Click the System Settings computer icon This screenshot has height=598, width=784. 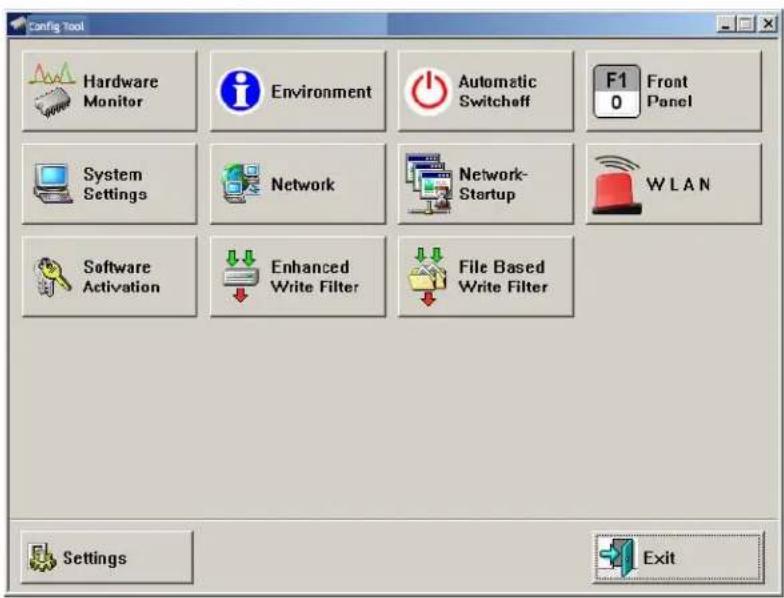52,184
